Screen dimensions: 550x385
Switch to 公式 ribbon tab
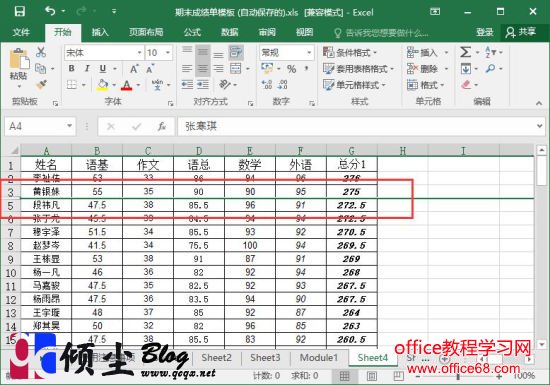click(x=192, y=33)
